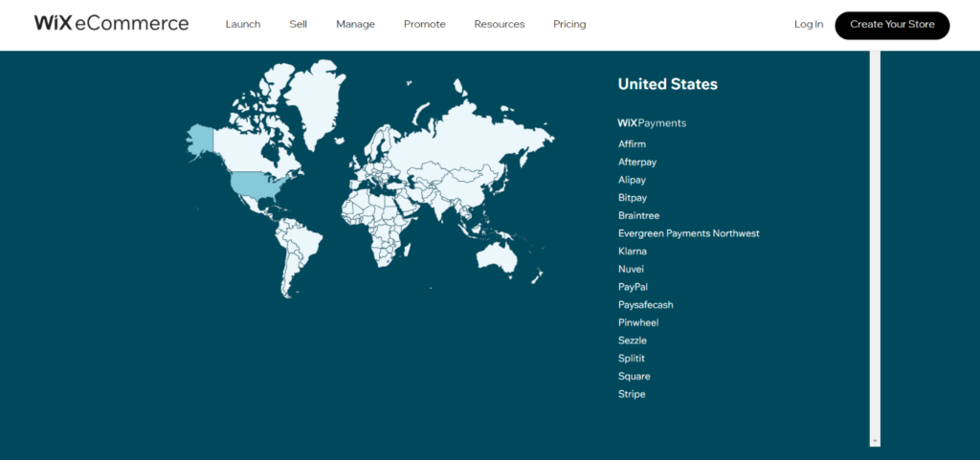Click the United States heading

(667, 84)
